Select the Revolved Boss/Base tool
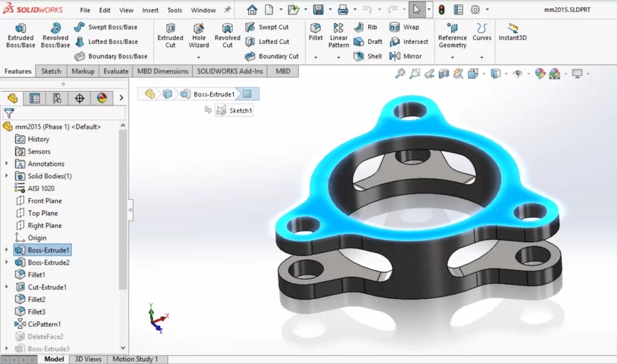 (x=55, y=36)
